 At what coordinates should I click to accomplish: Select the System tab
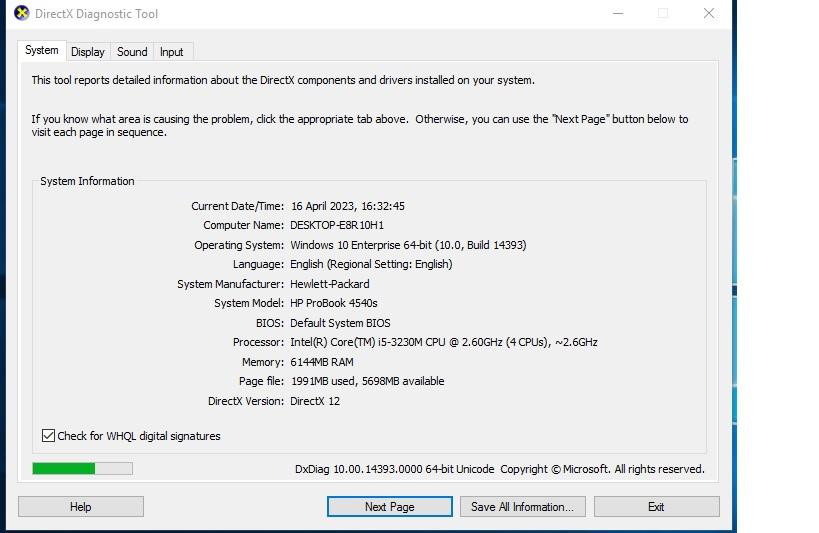(42, 50)
